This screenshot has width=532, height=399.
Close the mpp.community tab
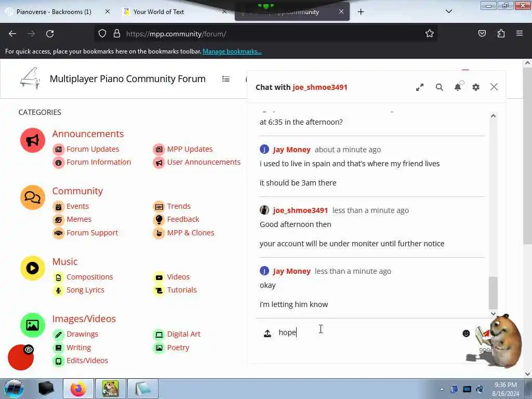341,11
